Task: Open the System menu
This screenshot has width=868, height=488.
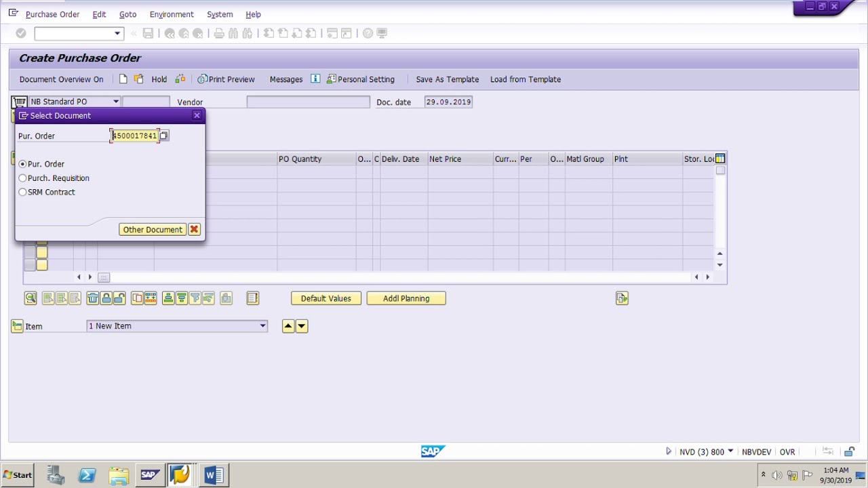Action: (220, 14)
